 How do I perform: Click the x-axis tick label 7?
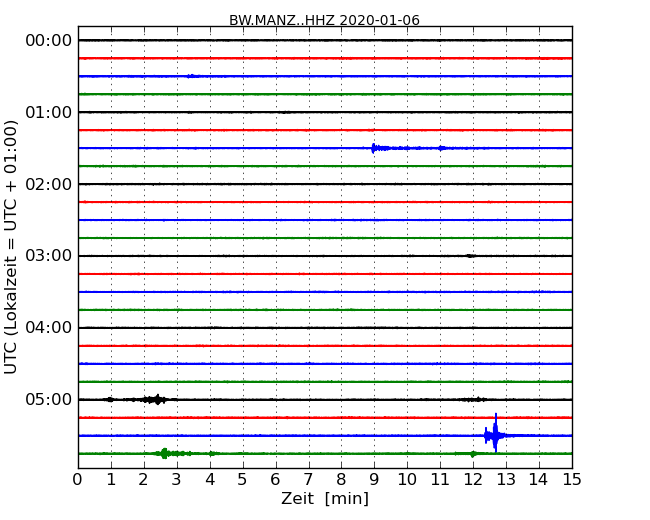click(x=308, y=480)
